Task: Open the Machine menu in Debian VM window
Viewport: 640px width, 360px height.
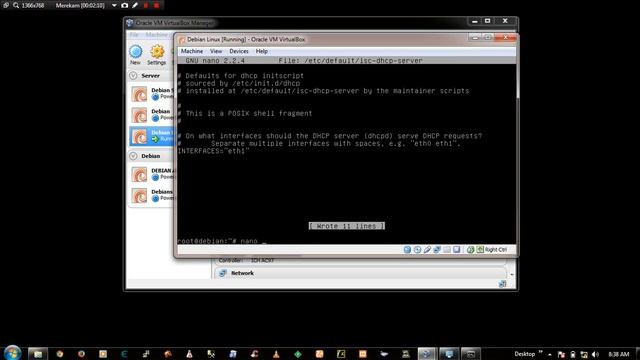Action: (x=192, y=51)
